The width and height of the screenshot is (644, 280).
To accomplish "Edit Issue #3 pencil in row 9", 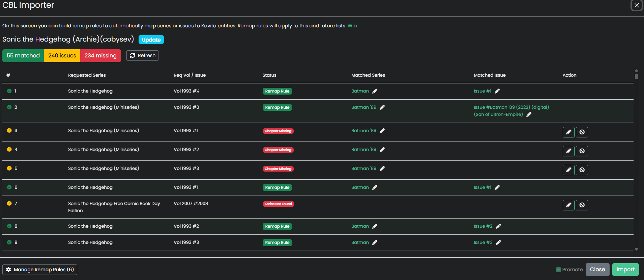I will (x=498, y=243).
